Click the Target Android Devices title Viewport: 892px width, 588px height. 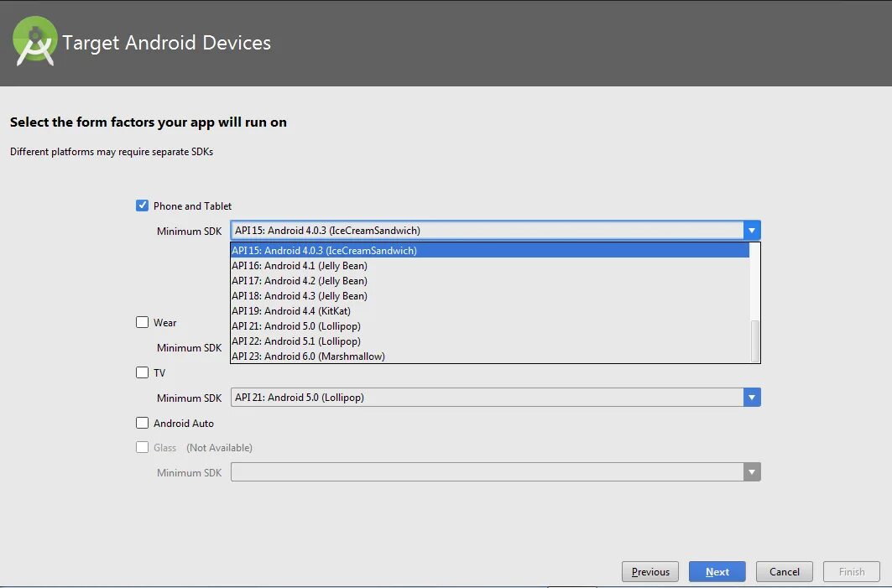pos(167,43)
